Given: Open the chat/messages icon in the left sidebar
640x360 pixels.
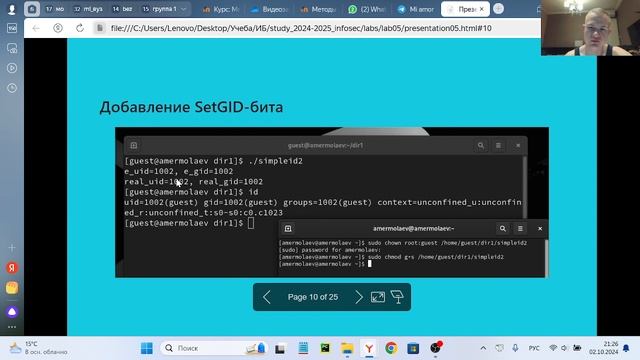Looking at the screenshot, I should [x=12, y=48].
